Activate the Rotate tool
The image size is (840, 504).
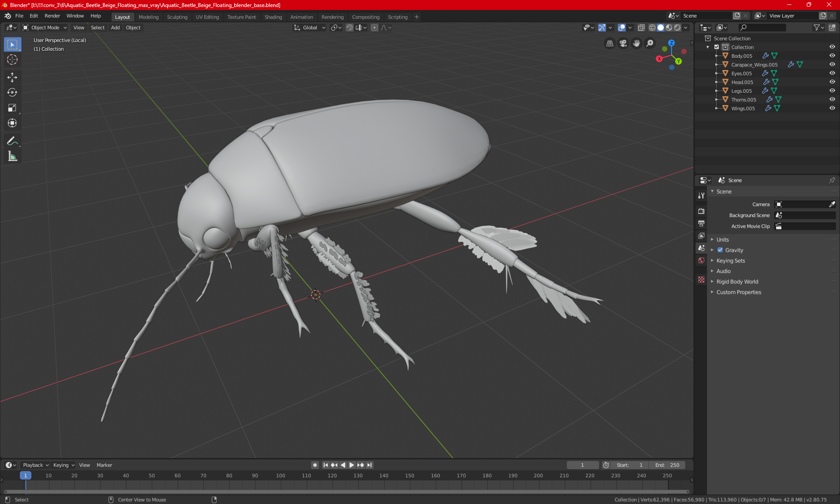[x=12, y=92]
